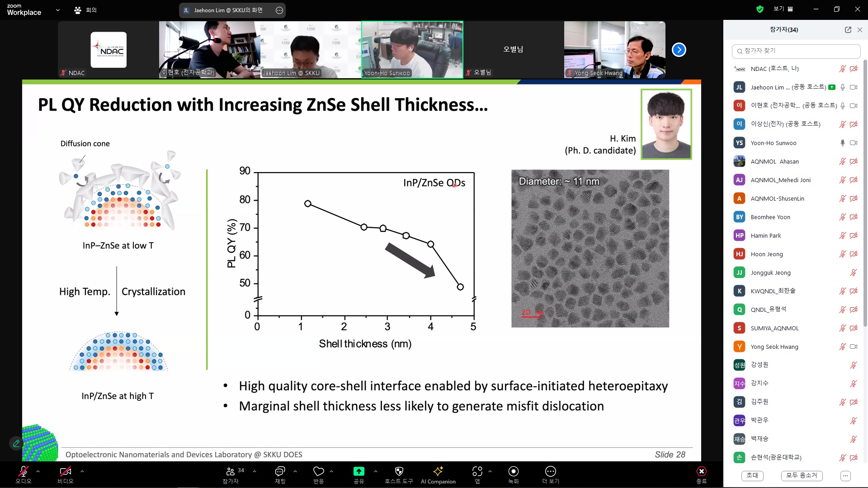This screenshot has height=488, width=868.
Task: Open the annotation pencil icon on shared screen
Action: pos(16,443)
